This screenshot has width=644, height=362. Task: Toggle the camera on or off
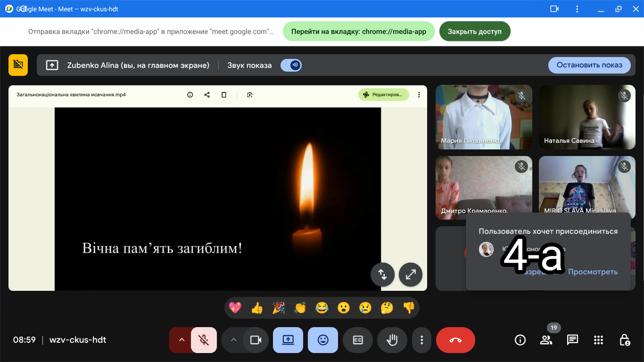coord(256,340)
